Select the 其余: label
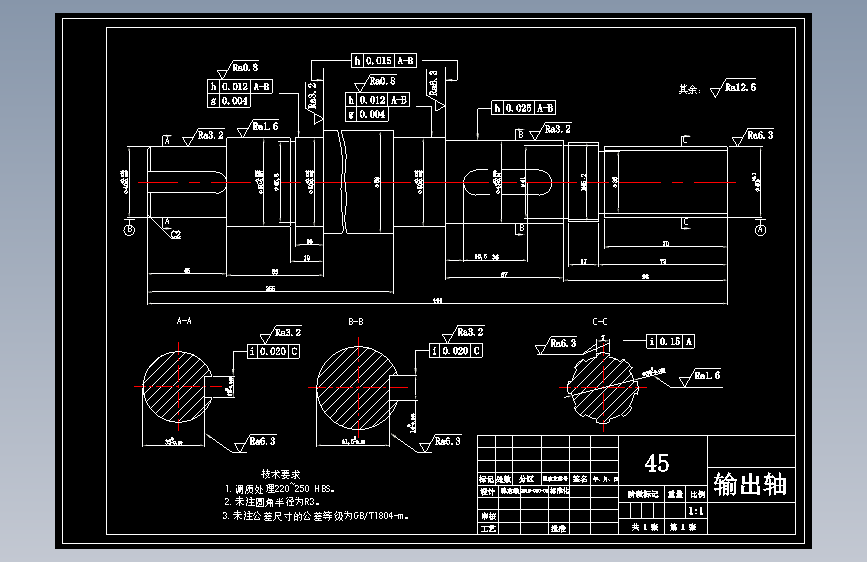The image size is (867, 562). click(x=690, y=89)
